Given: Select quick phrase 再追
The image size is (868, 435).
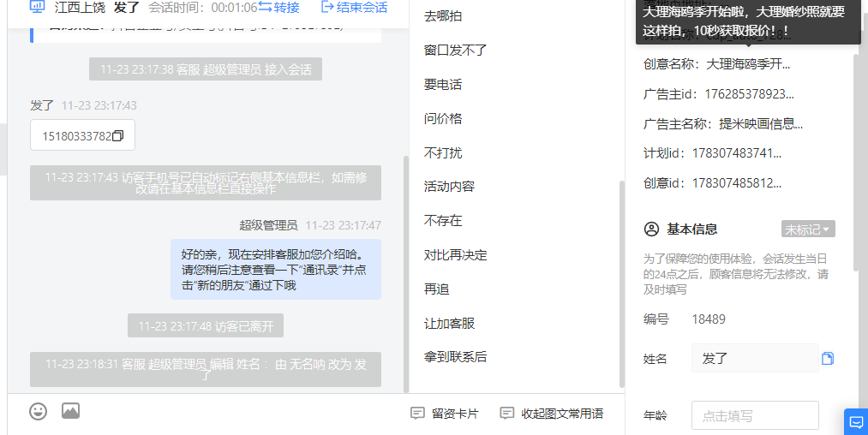Looking at the screenshot, I should [437, 289].
